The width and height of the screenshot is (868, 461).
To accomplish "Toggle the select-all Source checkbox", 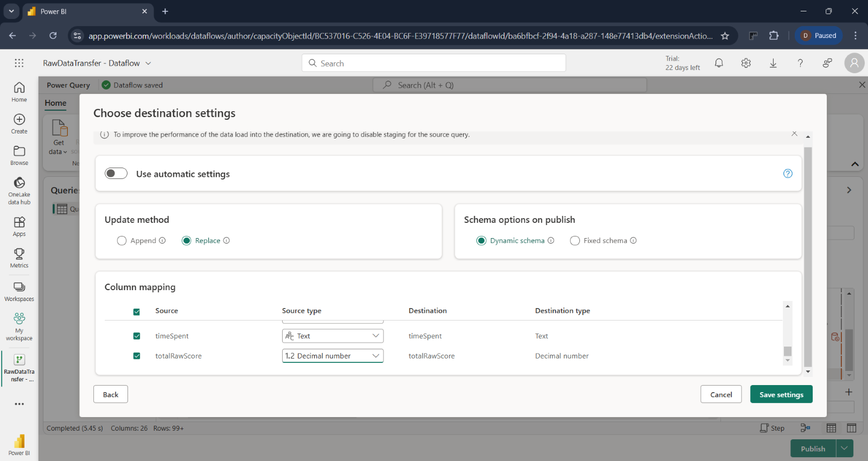I will [x=137, y=311].
